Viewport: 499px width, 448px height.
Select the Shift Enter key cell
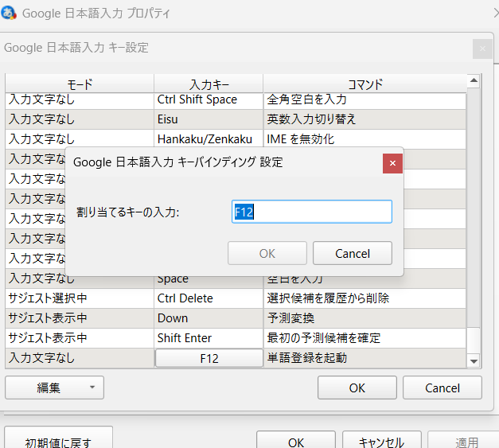[209, 338]
